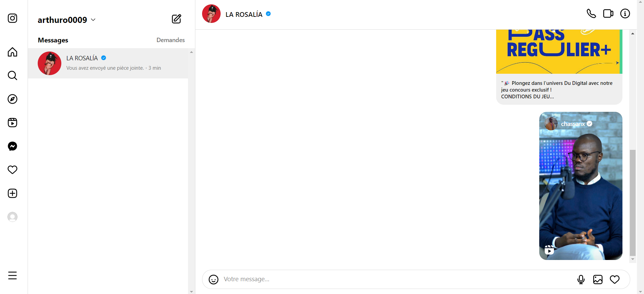Start a video call
This screenshot has width=644, height=294.
point(608,13)
